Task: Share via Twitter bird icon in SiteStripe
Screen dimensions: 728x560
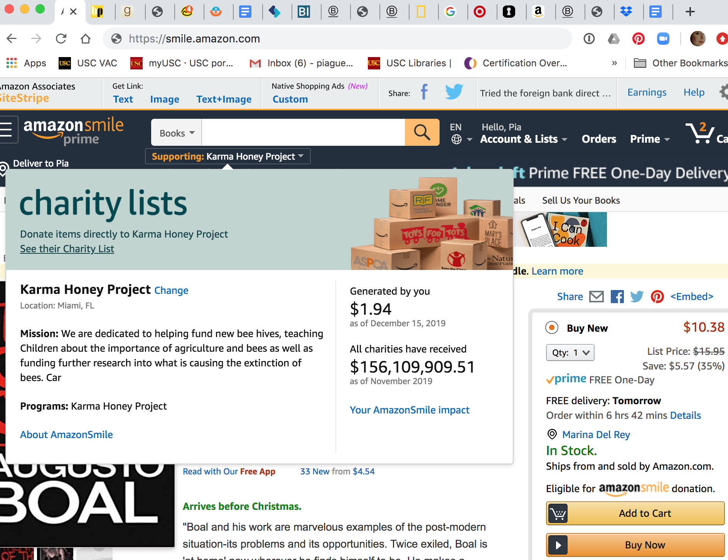Action: click(x=454, y=92)
